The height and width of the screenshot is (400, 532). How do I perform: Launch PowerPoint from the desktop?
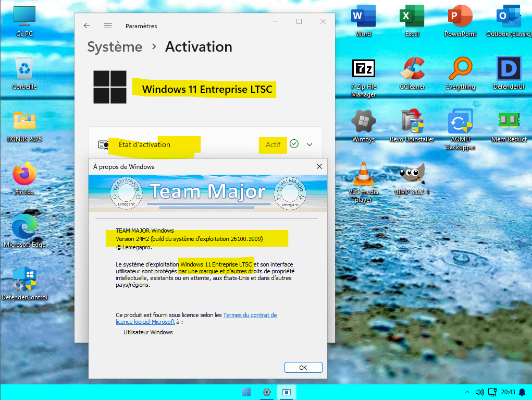(x=461, y=20)
